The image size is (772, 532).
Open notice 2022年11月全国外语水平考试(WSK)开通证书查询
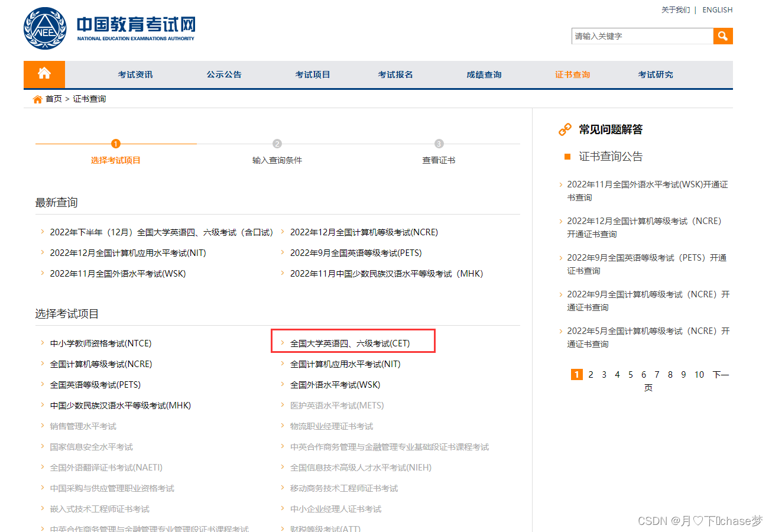pos(648,191)
